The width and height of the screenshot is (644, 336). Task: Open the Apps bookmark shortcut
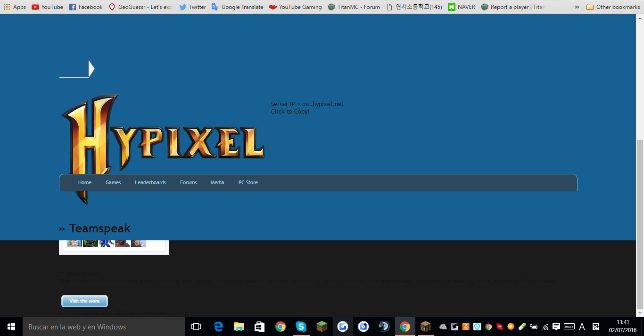tap(15, 7)
